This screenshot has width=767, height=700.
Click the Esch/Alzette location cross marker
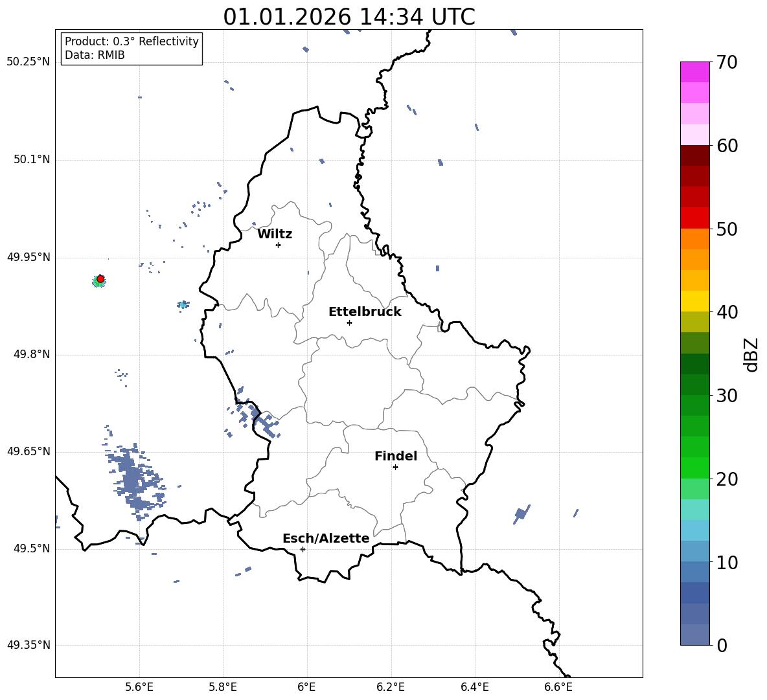303,549
